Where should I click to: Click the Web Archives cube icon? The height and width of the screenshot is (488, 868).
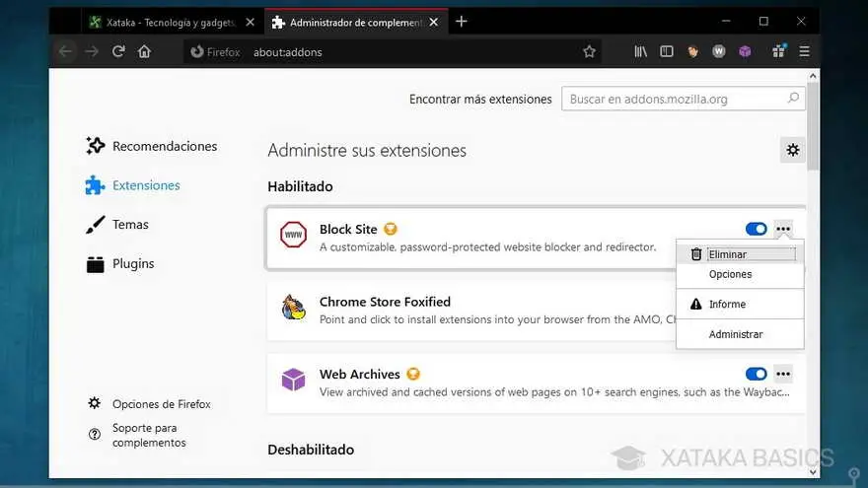click(x=293, y=380)
